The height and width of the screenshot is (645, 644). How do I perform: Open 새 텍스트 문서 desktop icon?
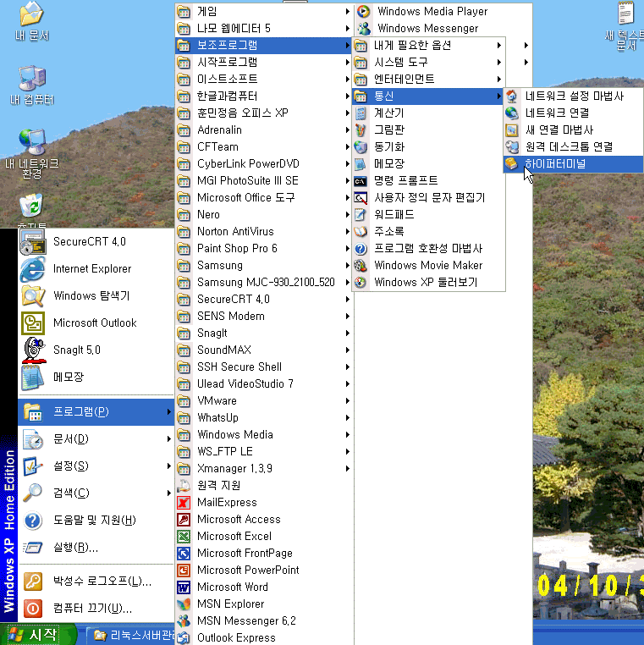click(625, 25)
